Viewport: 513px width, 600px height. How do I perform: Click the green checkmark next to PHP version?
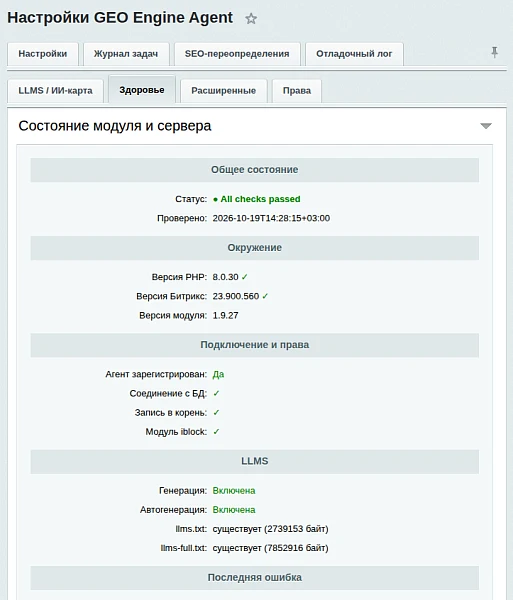click(244, 277)
